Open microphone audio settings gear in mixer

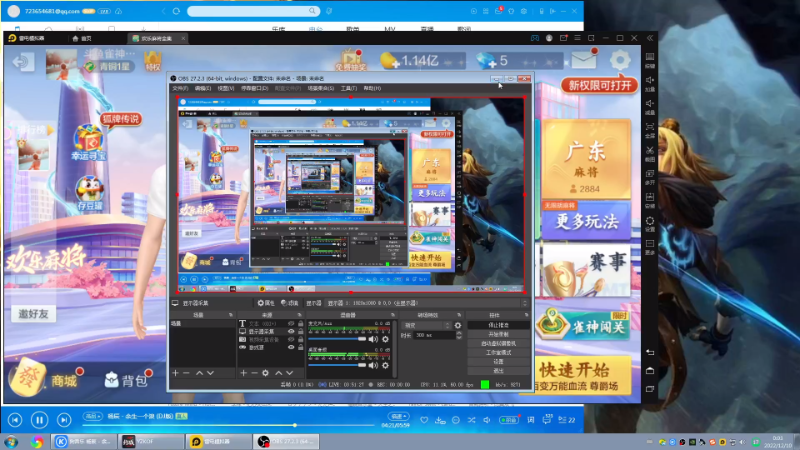click(385, 339)
